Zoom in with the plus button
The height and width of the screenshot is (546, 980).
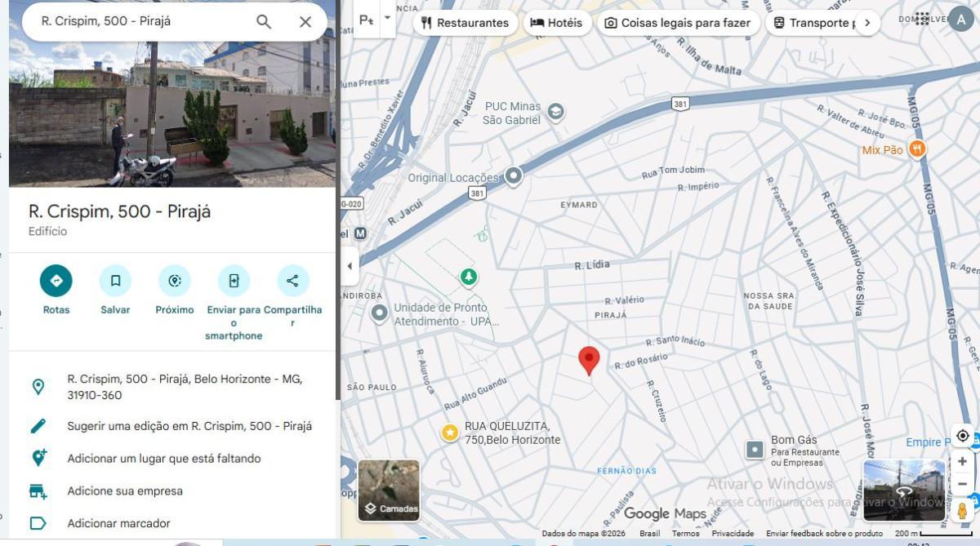tap(962, 462)
